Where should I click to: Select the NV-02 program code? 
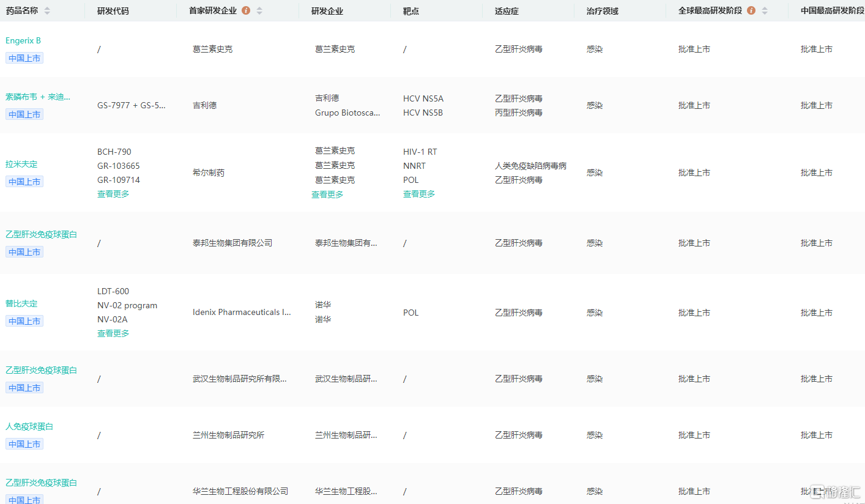coord(127,305)
